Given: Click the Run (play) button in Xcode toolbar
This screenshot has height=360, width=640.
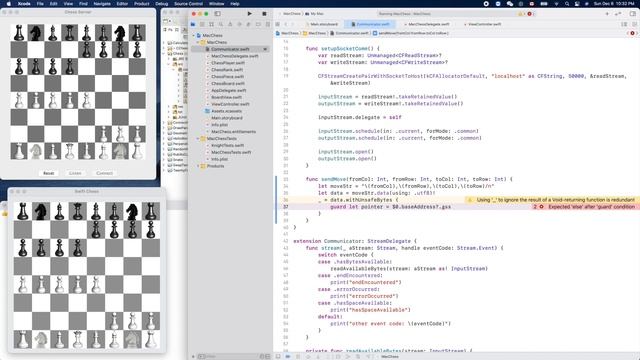Looking at the screenshot, I should (x=249, y=13).
